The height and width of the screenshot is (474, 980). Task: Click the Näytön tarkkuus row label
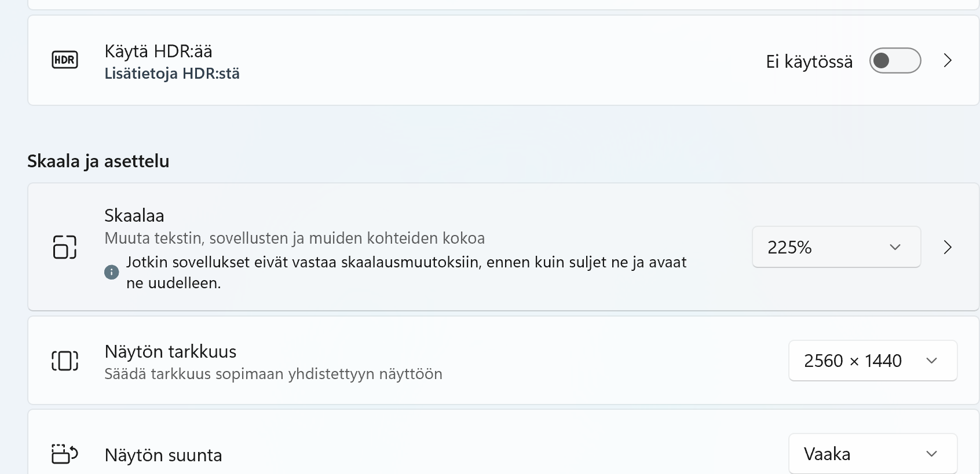tap(170, 351)
